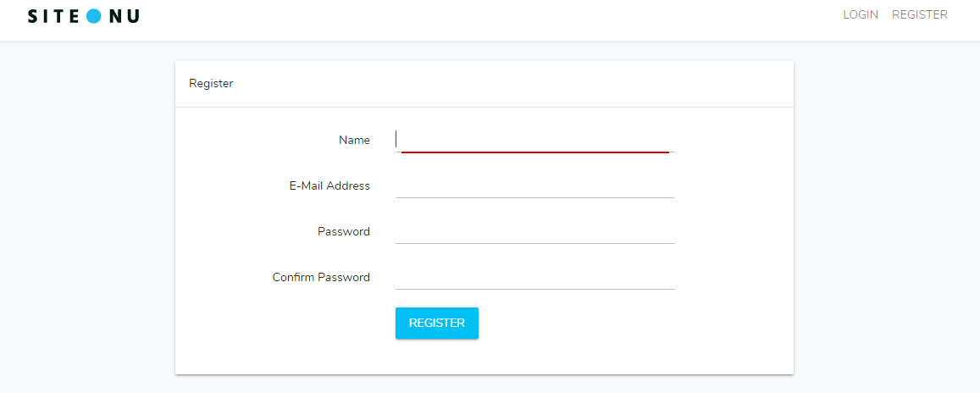Viewport: 980px width, 393px height.
Task: Click the SITE letters of the logo
Action: coord(54,16)
